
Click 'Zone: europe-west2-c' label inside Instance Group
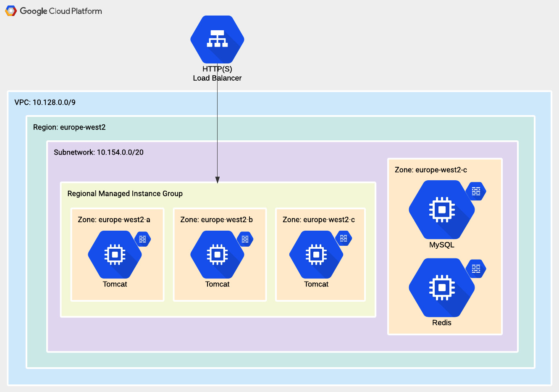point(319,220)
